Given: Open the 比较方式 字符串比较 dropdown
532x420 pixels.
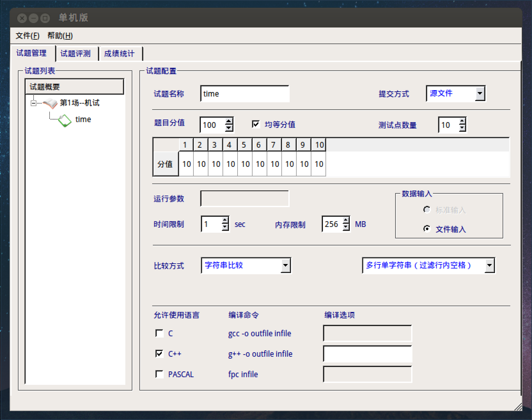Looking at the screenshot, I should pyautogui.click(x=285, y=265).
